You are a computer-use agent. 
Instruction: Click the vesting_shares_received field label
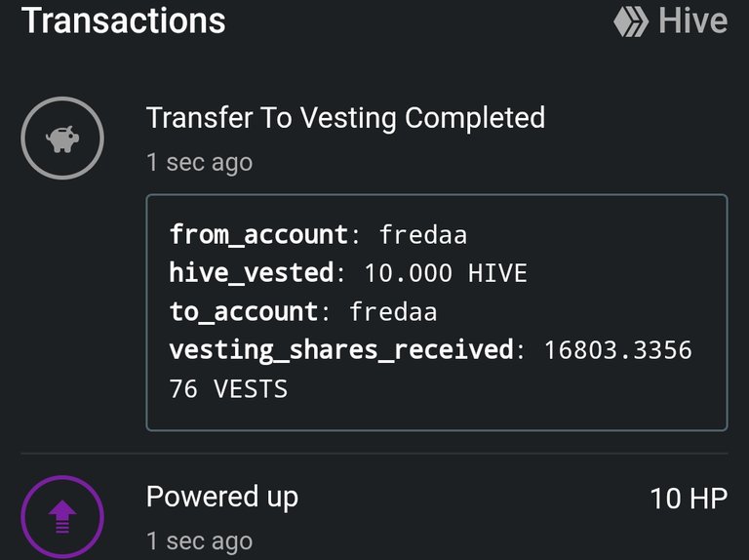(341, 350)
